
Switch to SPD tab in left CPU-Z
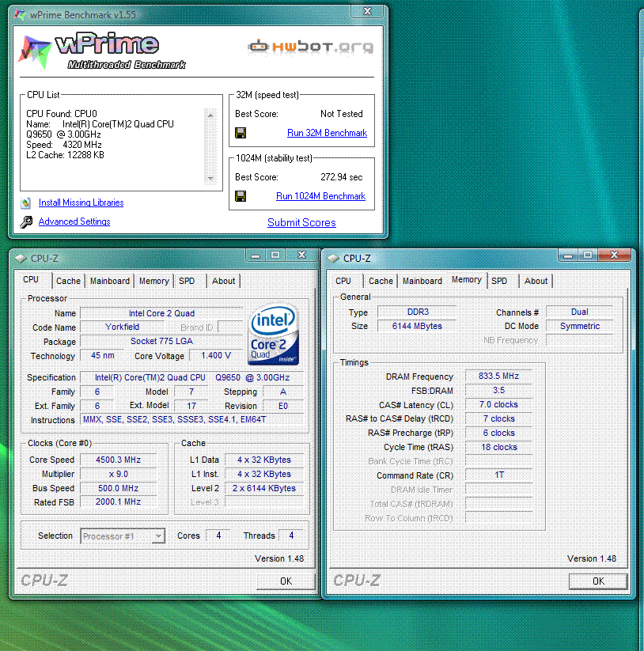click(x=187, y=281)
